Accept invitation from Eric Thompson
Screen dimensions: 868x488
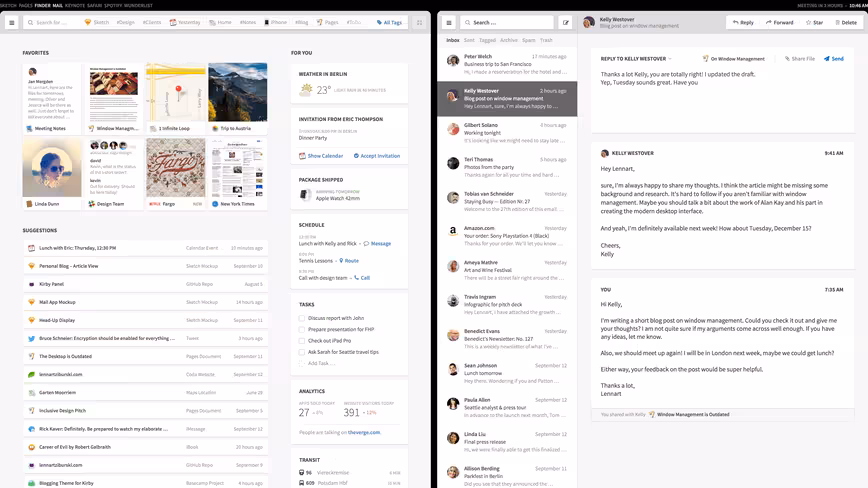pyautogui.click(x=376, y=156)
